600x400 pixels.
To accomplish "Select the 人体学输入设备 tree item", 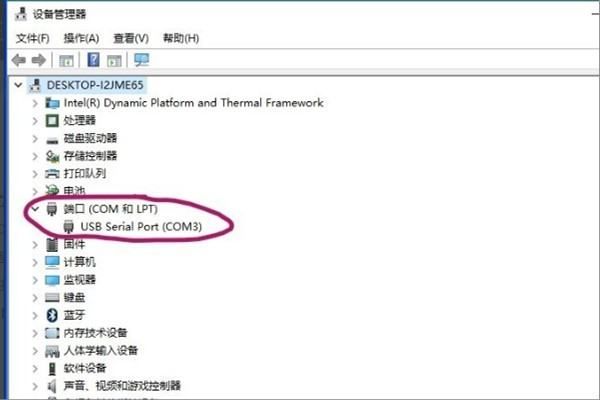I will 101,350.
